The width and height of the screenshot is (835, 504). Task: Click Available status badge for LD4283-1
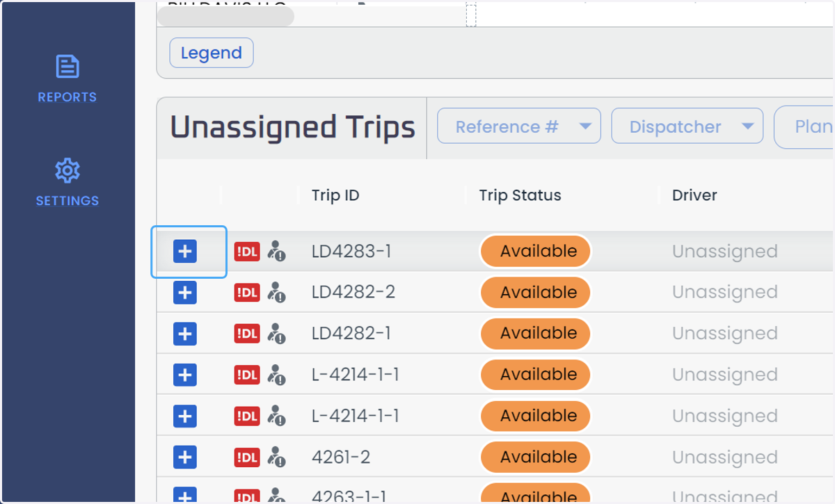tap(535, 252)
